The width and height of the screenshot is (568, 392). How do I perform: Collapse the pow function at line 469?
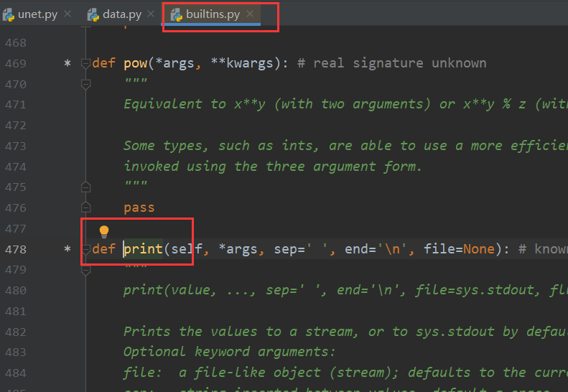85,64
